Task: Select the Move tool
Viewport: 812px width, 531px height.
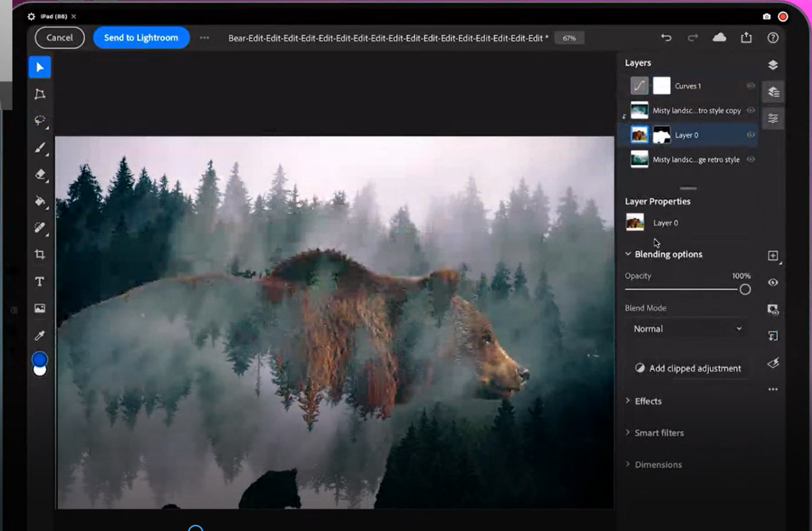Action: 39,67
